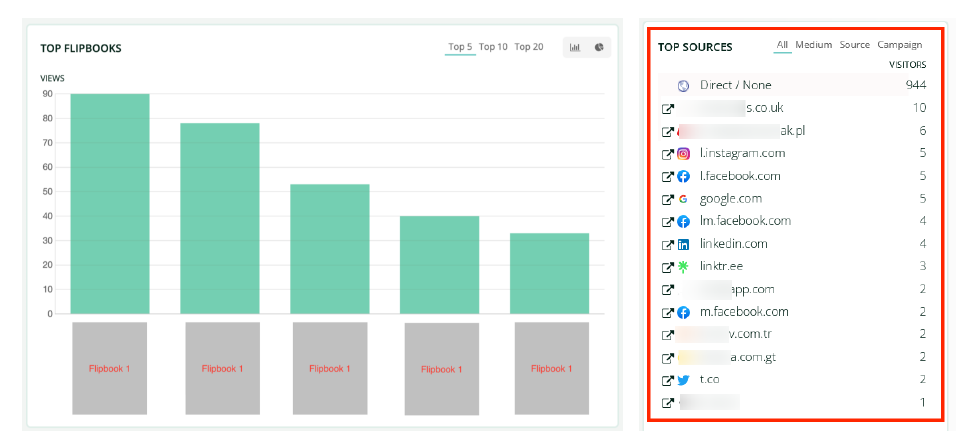Open external link icon beside linkedin.com
This screenshot has height=448, width=971.
(668, 245)
